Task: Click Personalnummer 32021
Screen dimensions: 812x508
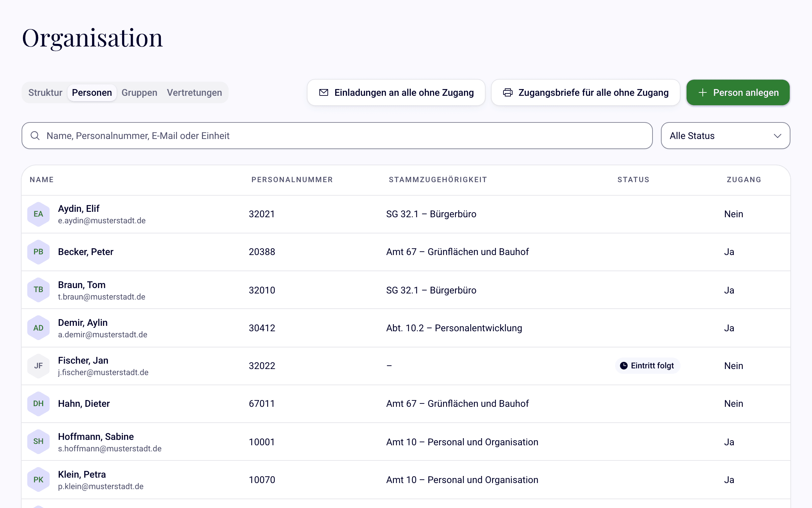Action: [262, 214]
